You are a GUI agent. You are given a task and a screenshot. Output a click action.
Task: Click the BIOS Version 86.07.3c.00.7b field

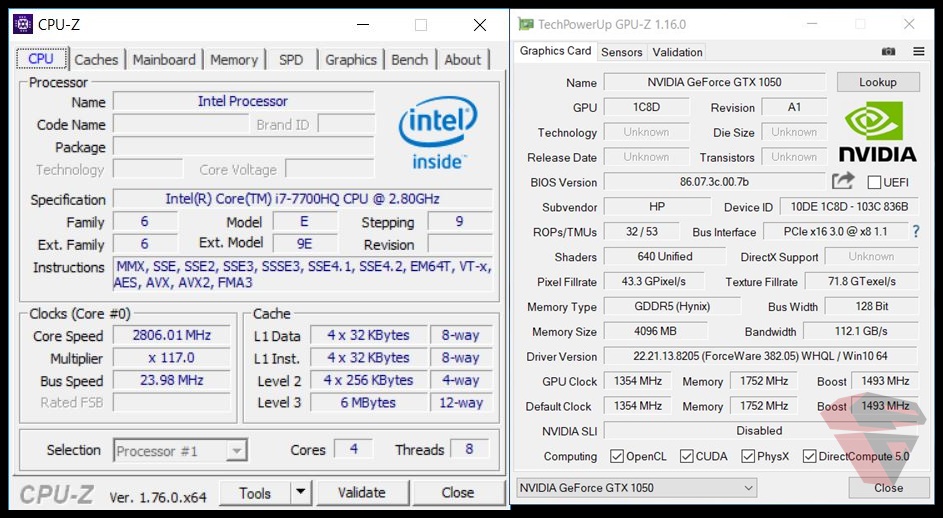[x=714, y=182]
